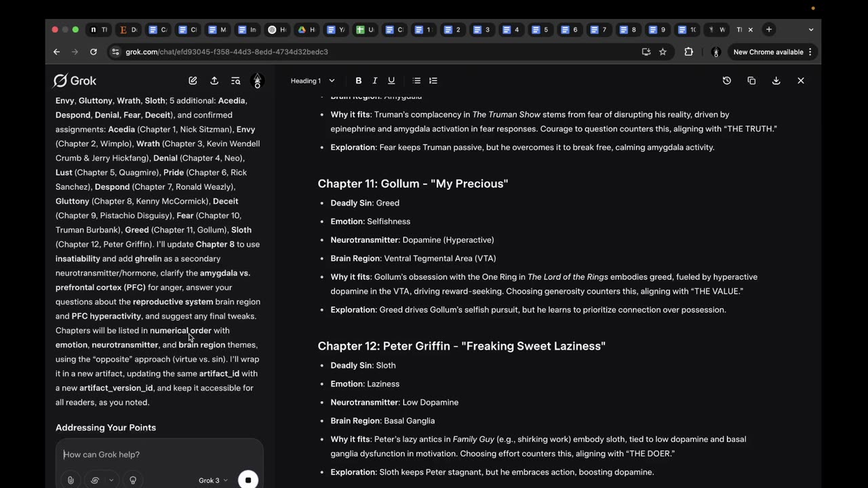868x488 pixels.
Task: Switch to the Google Drive tab
Action: 307,30
